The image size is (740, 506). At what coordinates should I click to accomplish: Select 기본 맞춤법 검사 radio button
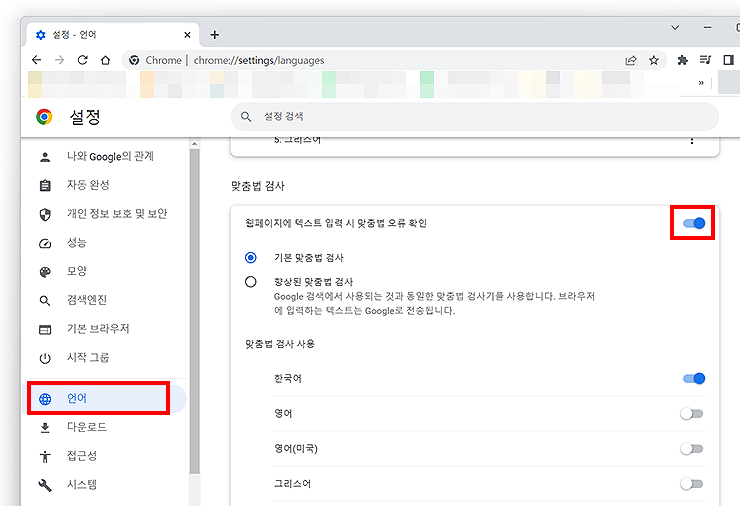coord(251,258)
